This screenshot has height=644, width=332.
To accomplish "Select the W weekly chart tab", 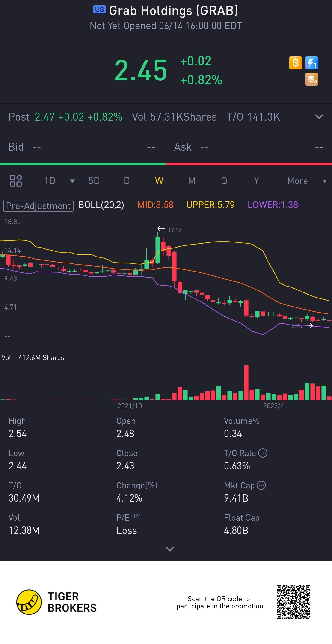I will click(159, 181).
